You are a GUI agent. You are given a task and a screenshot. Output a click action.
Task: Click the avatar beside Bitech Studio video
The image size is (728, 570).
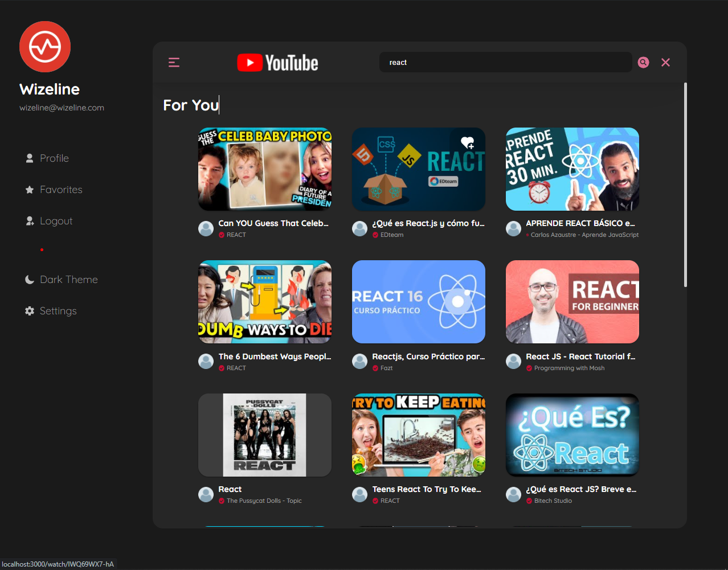(513, 494)
